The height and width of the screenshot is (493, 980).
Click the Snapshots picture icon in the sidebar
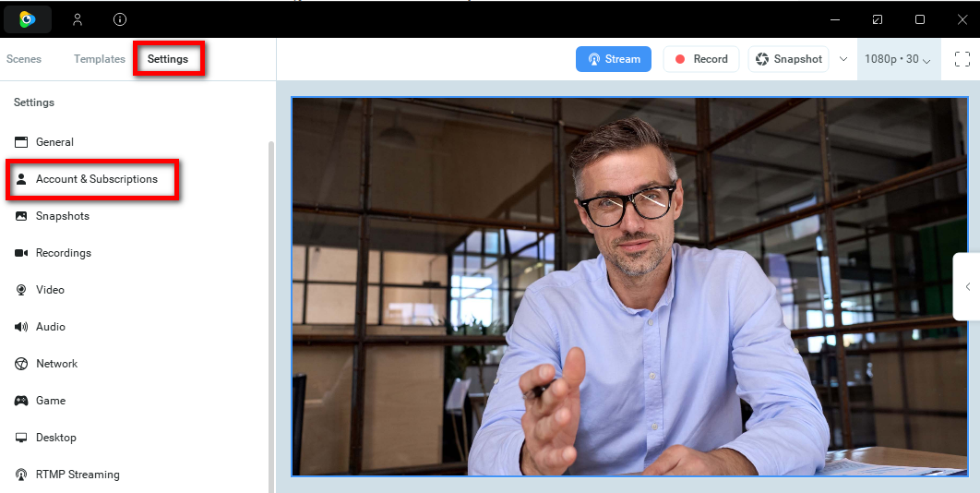point(21,216)
